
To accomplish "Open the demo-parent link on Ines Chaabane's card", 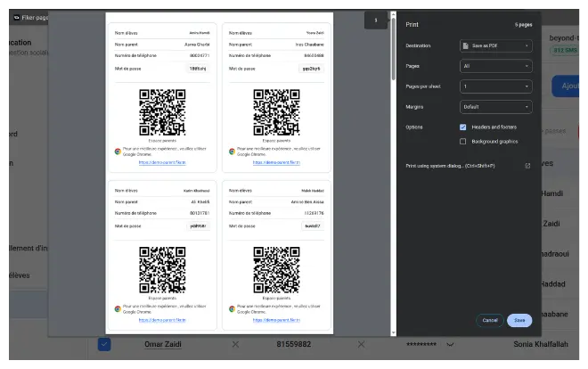I will 276,162.
